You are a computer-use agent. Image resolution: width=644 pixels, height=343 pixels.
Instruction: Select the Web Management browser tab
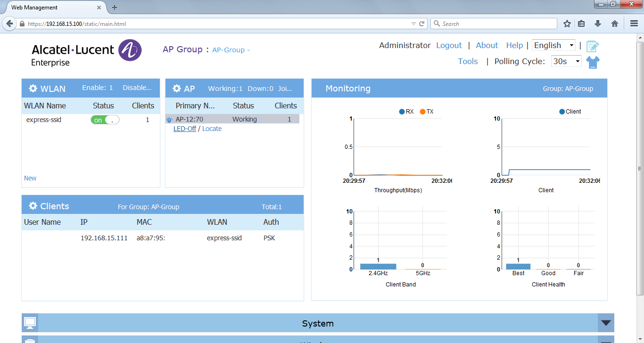[52, 8]
